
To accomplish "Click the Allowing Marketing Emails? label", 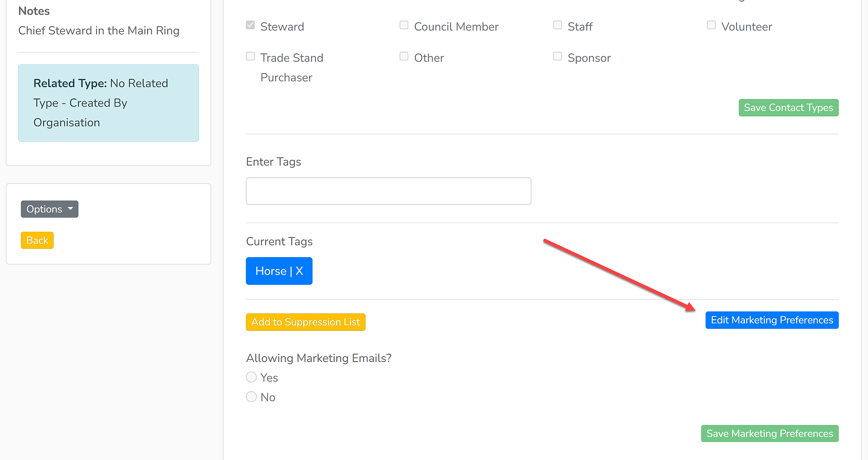I will coord(319,358).
